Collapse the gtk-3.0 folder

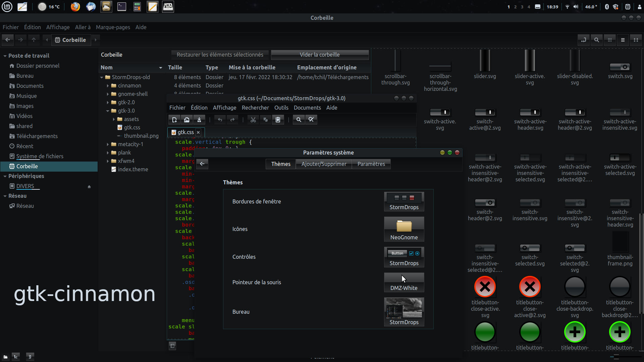coord(108,111)
